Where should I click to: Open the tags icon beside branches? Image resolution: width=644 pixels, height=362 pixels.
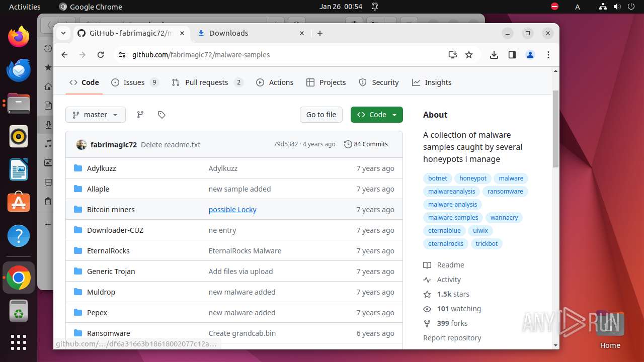pos(162,115)
